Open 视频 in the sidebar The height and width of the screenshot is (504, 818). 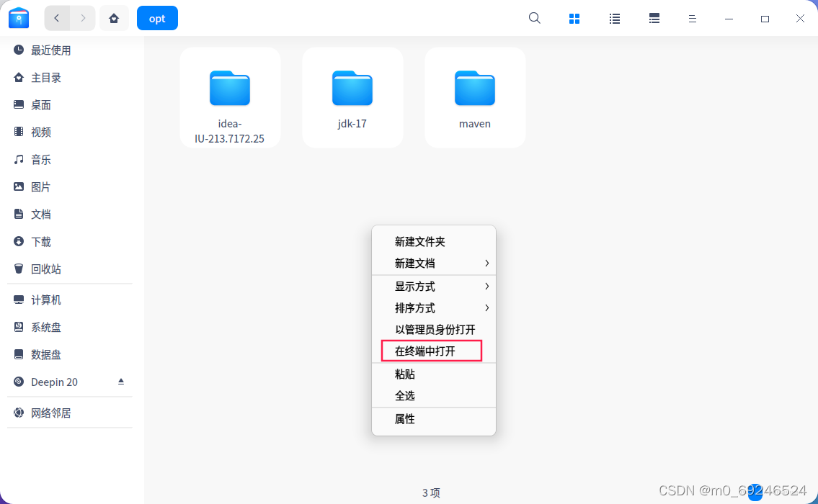70,132
